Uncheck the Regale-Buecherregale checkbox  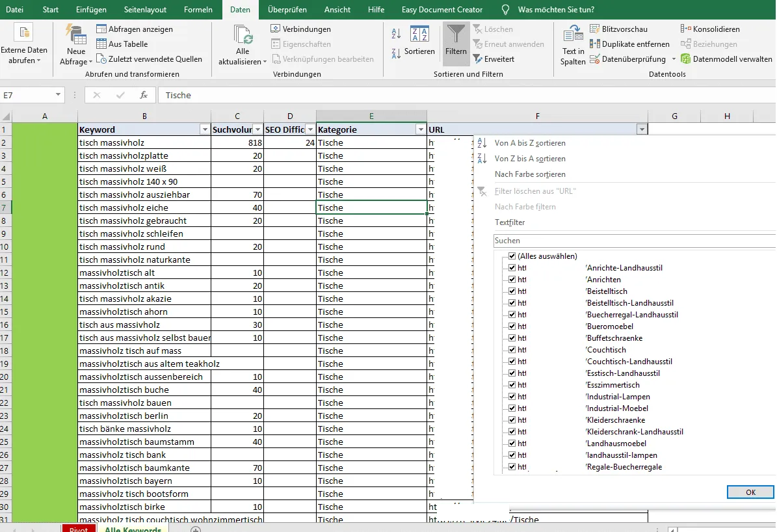[512, 466]
